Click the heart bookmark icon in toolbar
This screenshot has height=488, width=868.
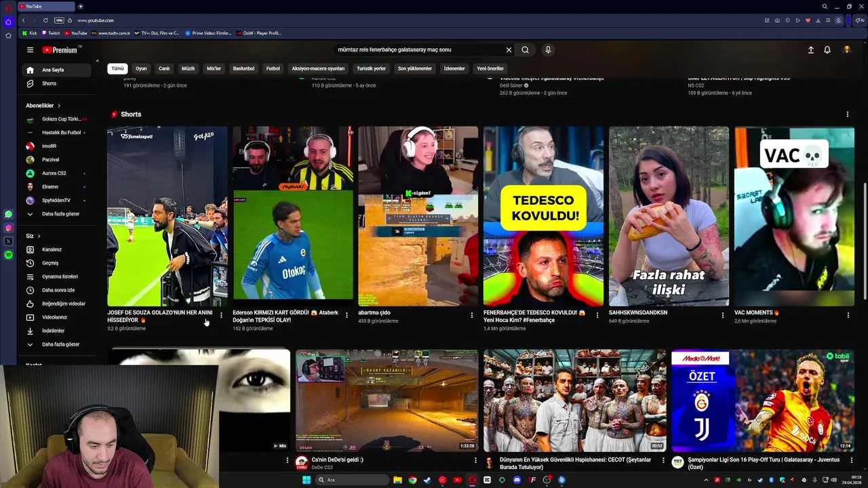click(808, 20)
